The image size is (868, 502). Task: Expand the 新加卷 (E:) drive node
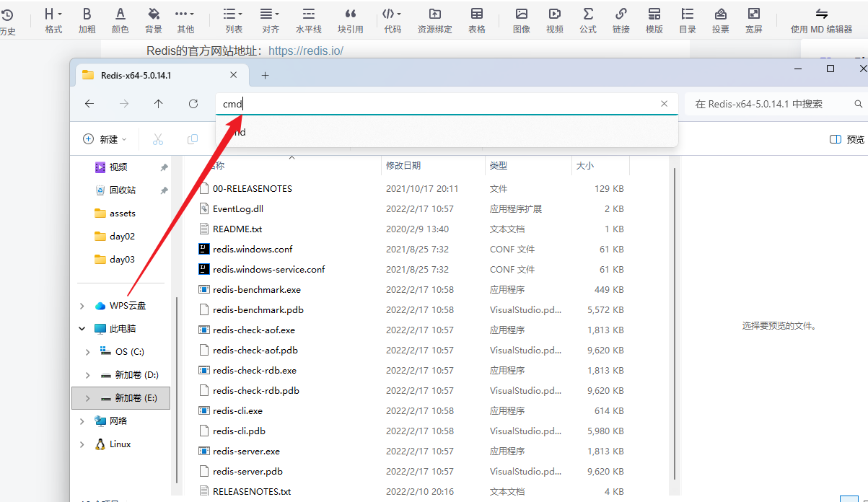[x=88, y=398]
